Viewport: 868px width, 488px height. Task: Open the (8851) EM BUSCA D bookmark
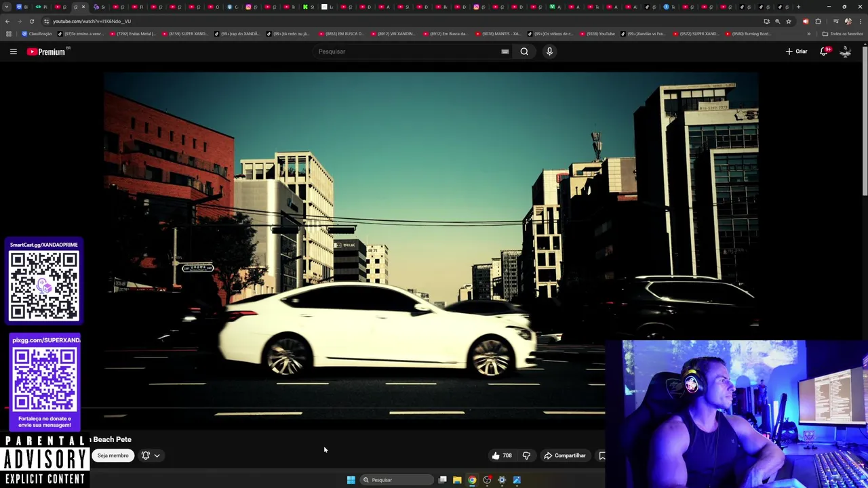[342, 34]
